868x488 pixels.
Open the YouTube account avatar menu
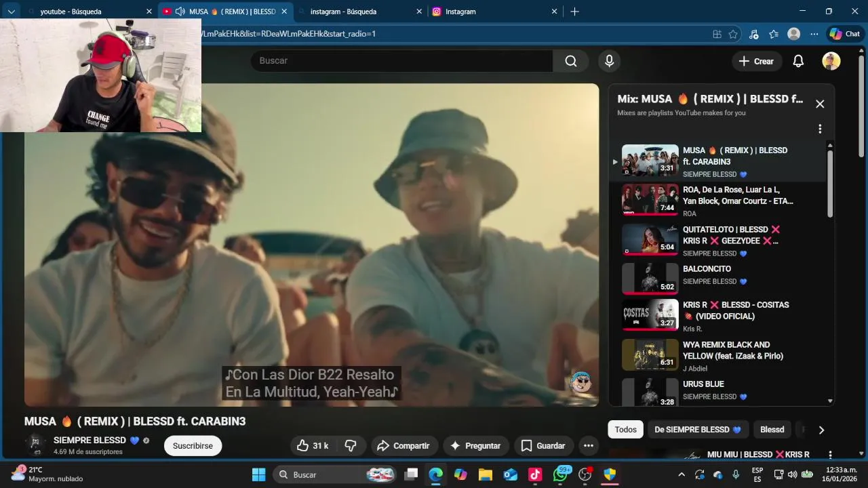(x=831, y=61)
